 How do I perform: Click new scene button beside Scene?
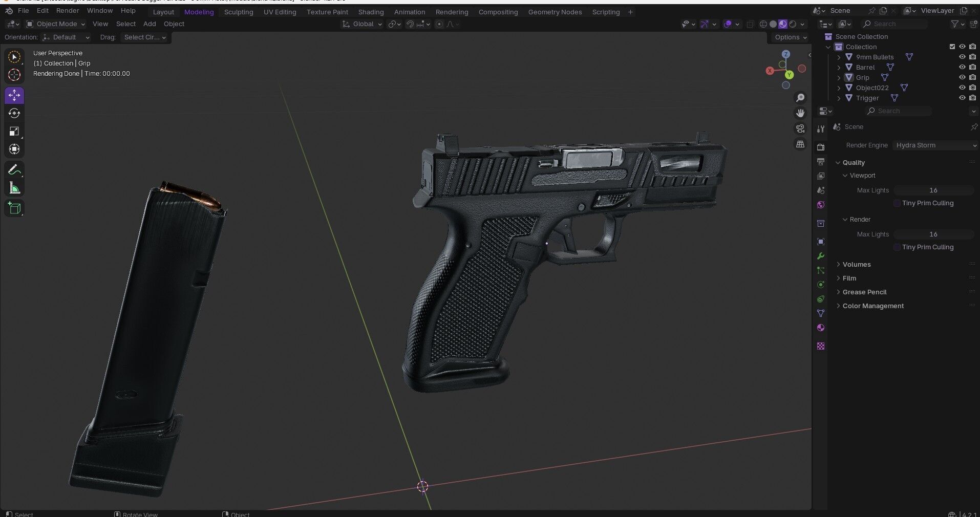(883, 11)
